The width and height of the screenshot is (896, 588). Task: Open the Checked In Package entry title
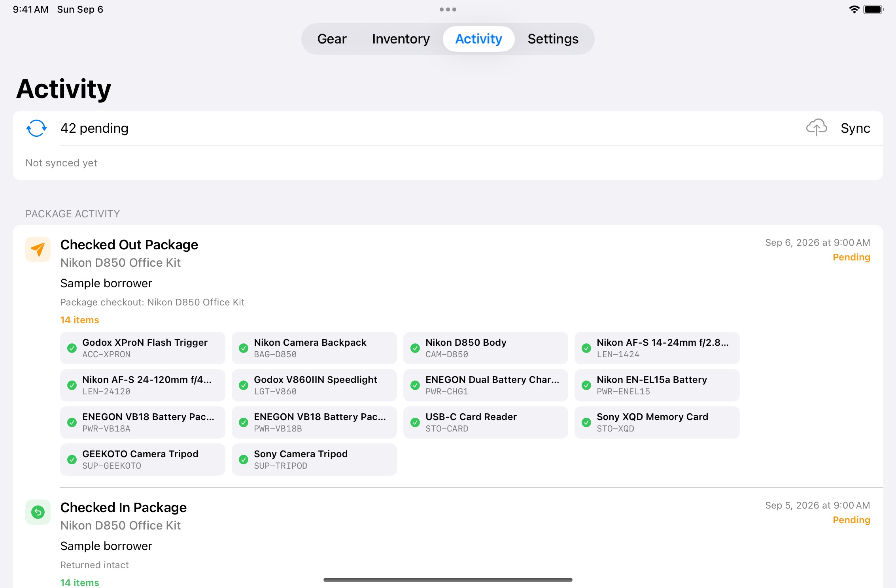coord(123,507)
